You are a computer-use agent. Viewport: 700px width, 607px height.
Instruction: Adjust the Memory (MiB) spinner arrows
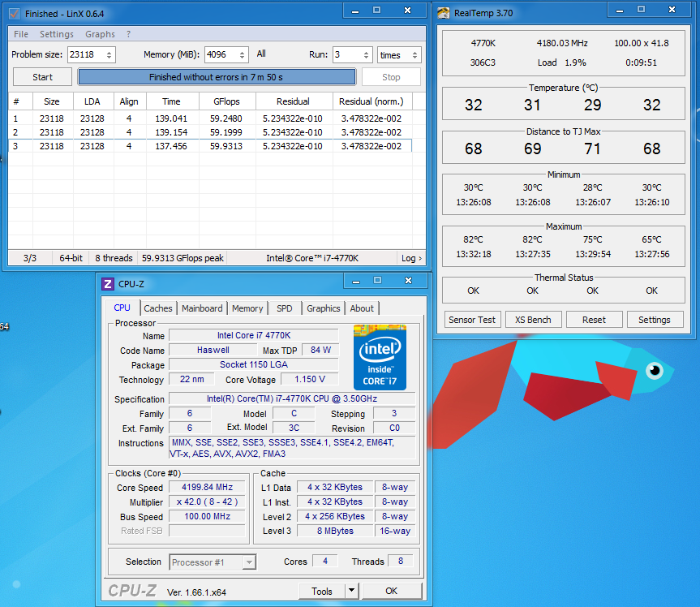click(242, 55)
